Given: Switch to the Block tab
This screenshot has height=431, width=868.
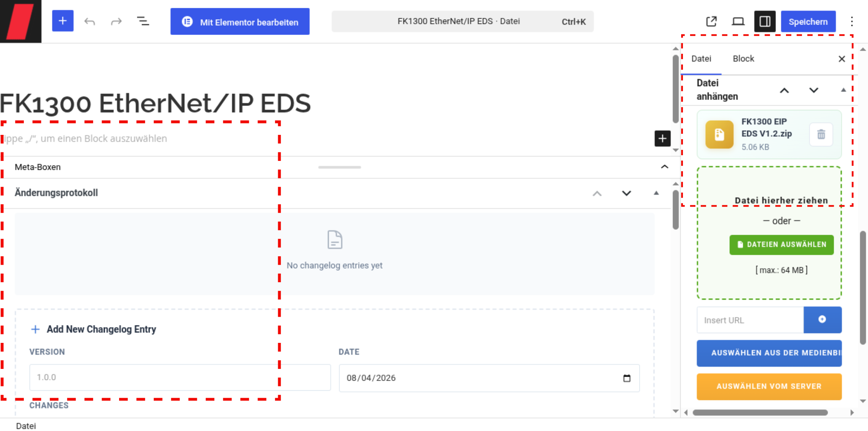Looking at the screenshot, I should (x=744, y=59).
